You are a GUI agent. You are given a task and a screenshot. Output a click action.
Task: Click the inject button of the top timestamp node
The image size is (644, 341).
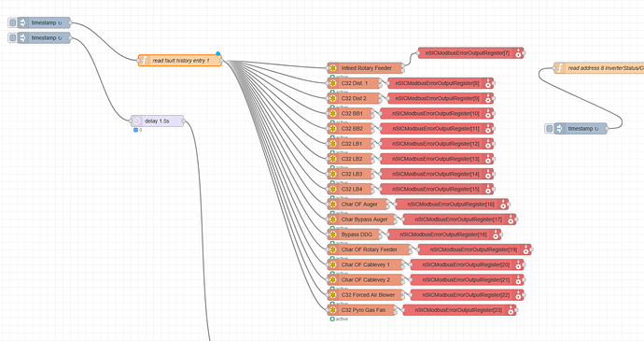click(x=12, y=22)
